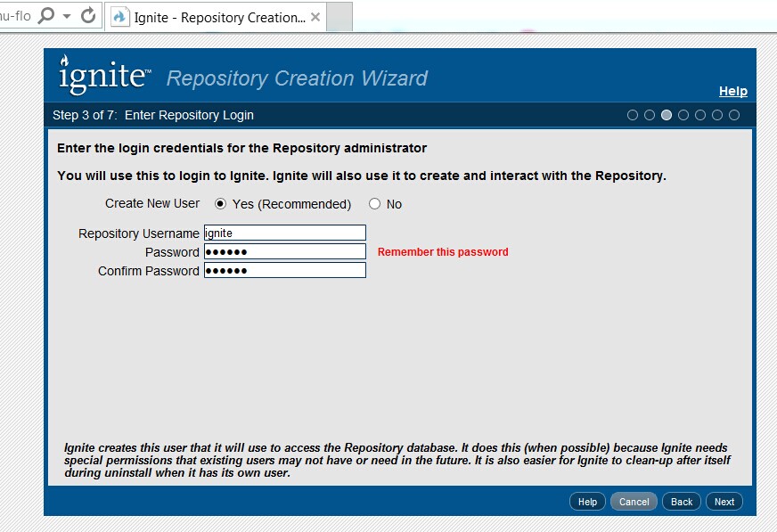
Task: Click the Ignite flame favicon on the tab
Action: pos(119,17)
